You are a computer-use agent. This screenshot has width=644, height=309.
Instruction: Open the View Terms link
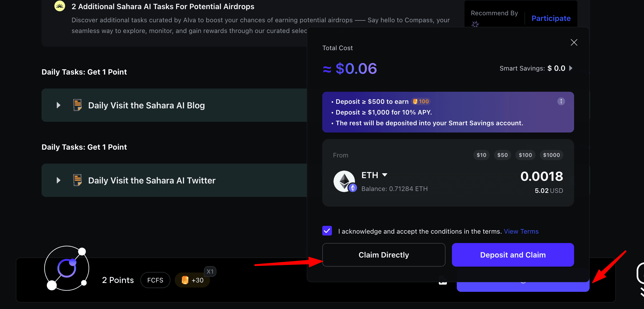pos(521,231)
